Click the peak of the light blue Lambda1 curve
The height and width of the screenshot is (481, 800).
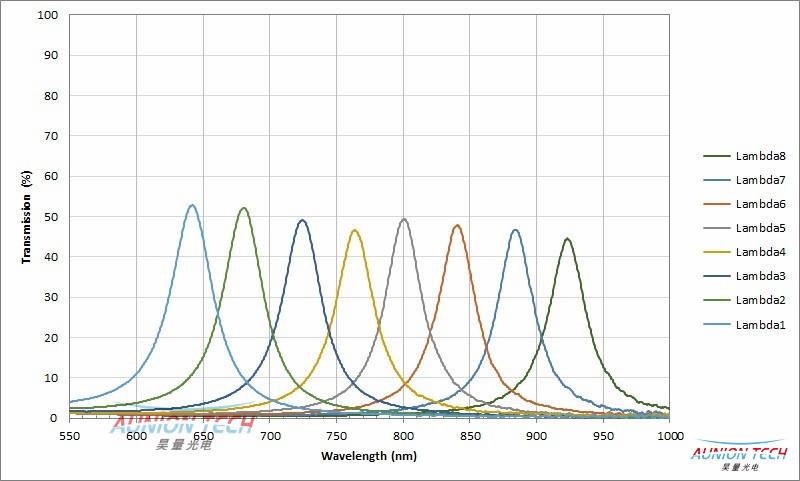click(x=192, y=206)
